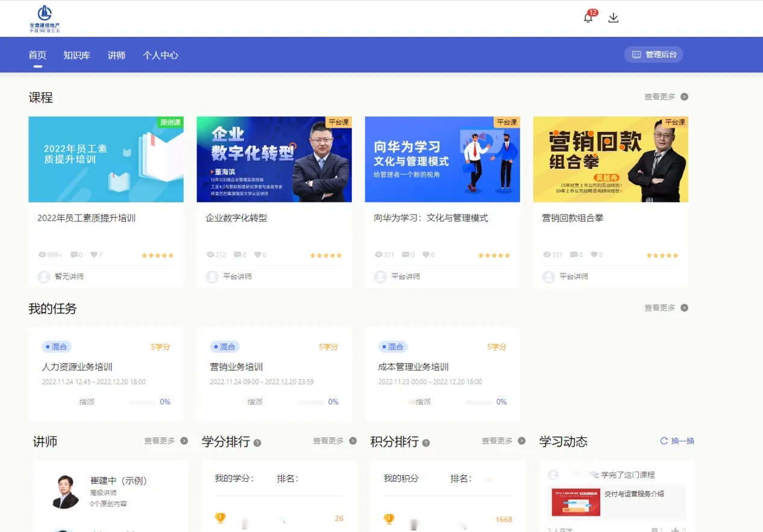Click the download icon in the top bar
Screen dimensions: 763x532
[x=614, y=18]
